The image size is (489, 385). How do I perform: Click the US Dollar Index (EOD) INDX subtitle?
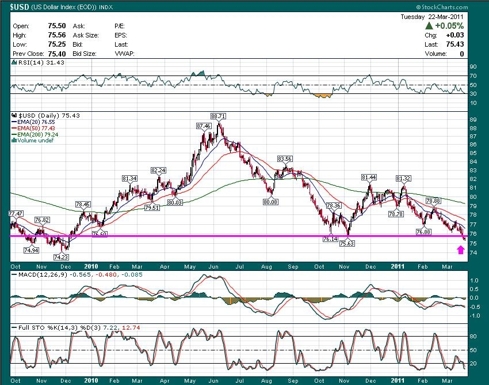[72, 7]
